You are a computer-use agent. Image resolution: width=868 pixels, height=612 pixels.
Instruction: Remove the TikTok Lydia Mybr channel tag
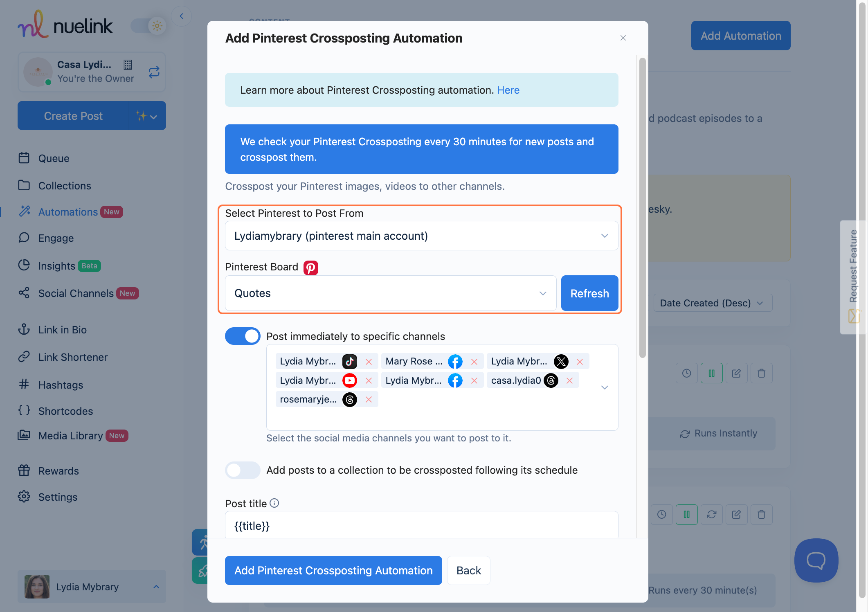[369, 362]
